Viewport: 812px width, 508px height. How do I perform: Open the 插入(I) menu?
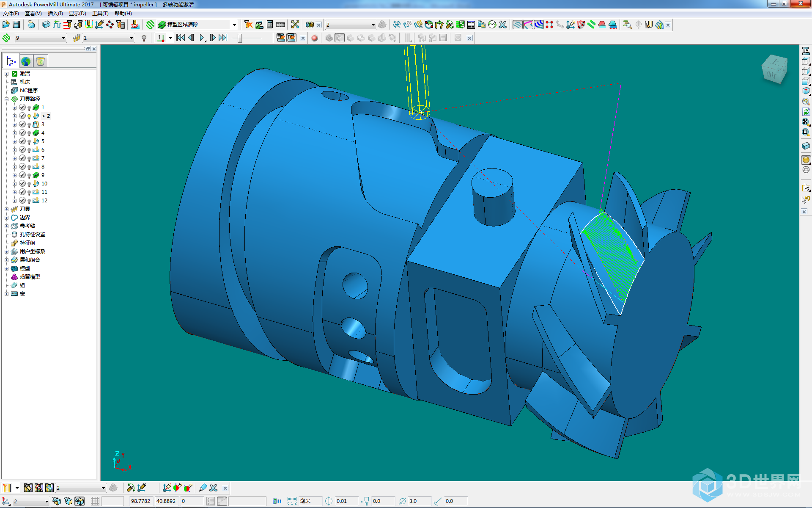click(x=55, y=14)
